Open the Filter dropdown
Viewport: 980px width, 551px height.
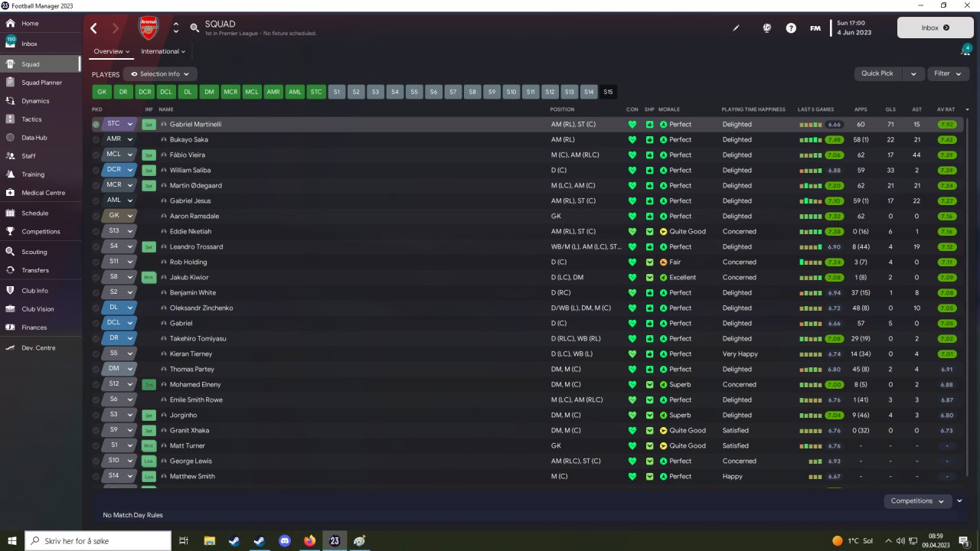coord(948,73)
